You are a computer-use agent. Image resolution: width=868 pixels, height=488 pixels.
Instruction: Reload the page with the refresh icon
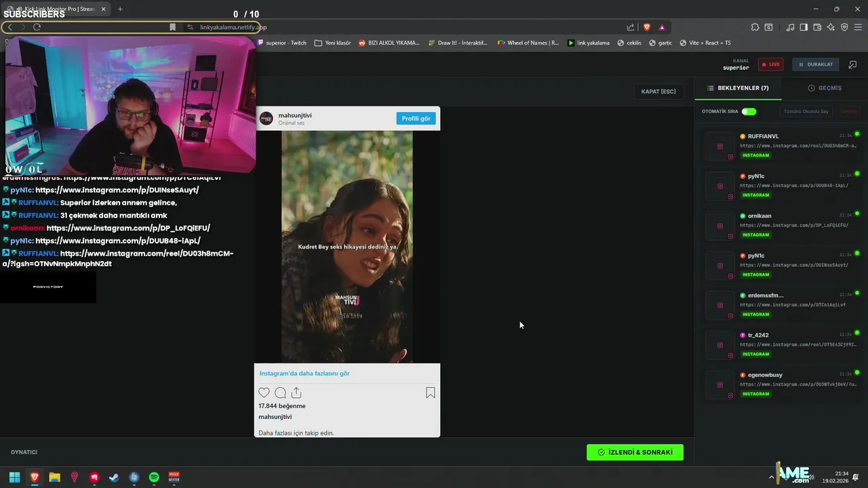[37, 27]
